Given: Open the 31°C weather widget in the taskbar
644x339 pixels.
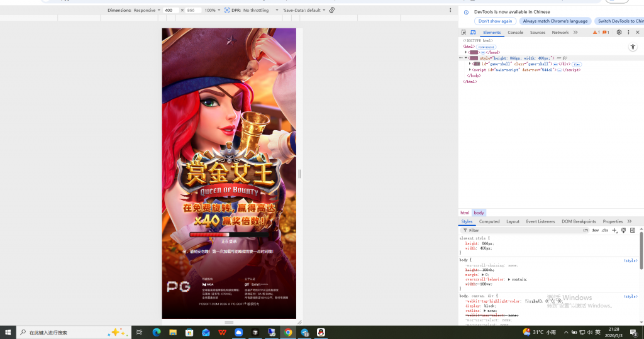Looking at the screenshot, I should 540,333.
